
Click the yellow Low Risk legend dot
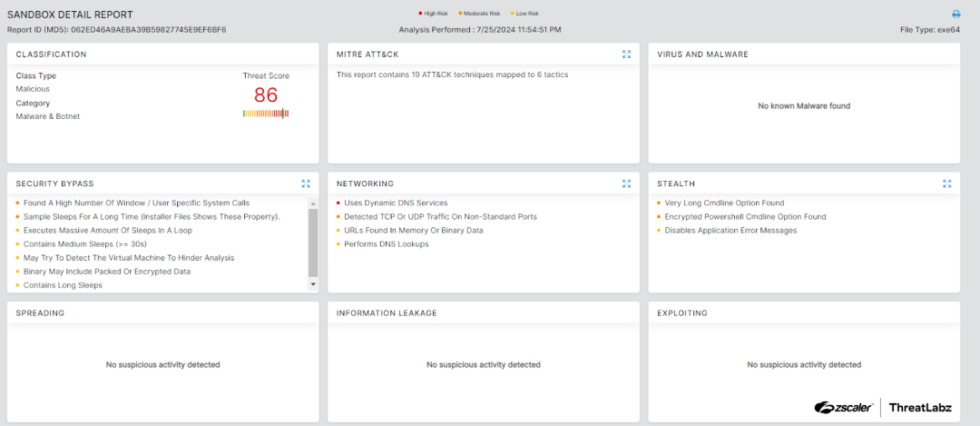(511, 14)
